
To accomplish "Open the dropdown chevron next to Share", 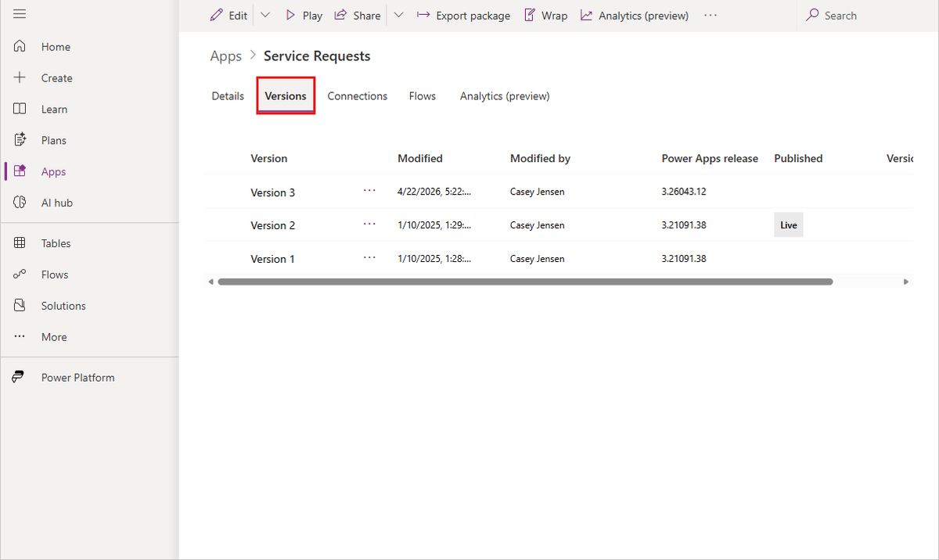I will coord(399,15).
